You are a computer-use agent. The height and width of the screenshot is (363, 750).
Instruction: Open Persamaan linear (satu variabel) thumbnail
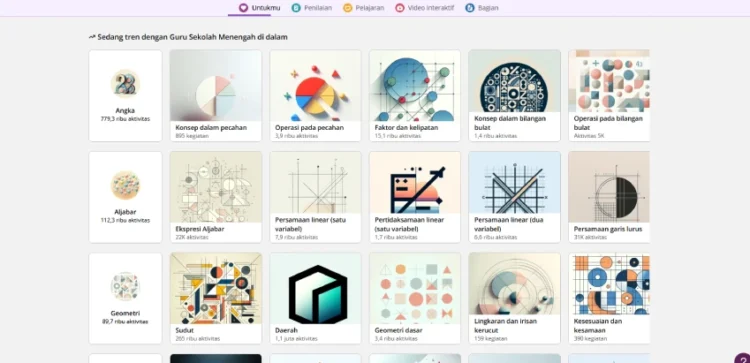(x=315, y=183)
